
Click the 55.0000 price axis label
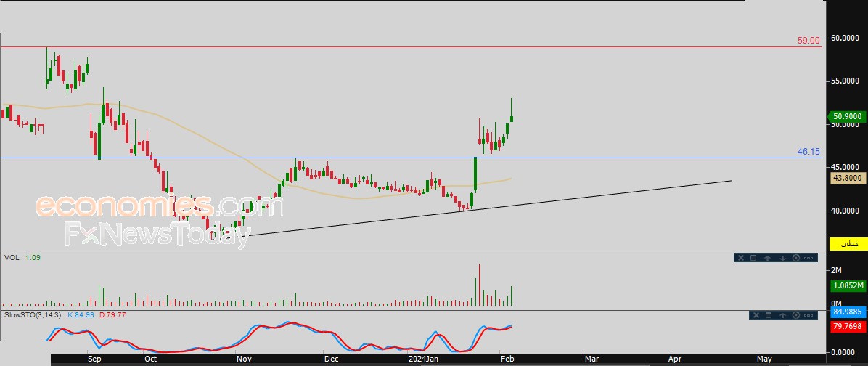844,81
